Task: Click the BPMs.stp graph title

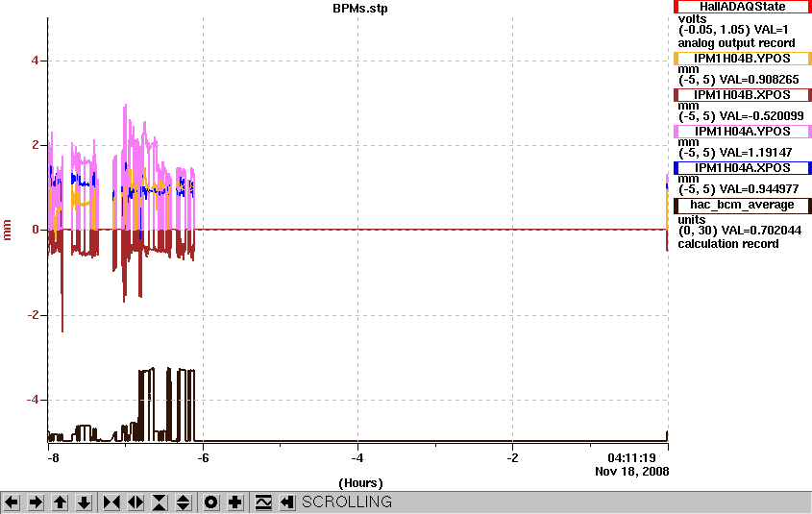Action: (x=360, y=9)
